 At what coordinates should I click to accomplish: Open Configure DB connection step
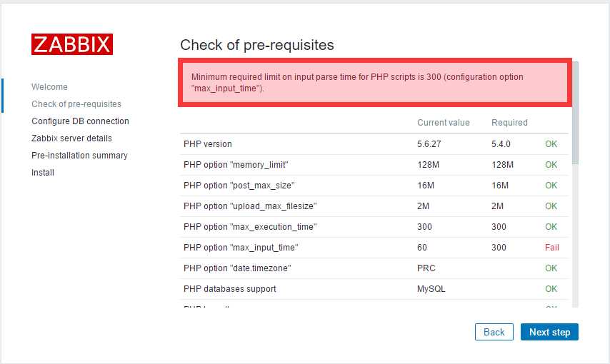[x=80, y=121]
